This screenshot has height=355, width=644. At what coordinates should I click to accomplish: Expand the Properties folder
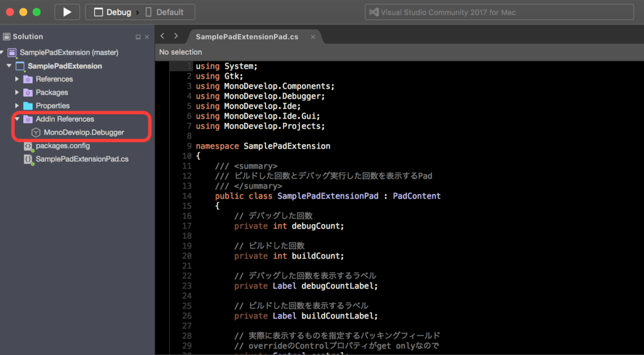pos(17,106)
